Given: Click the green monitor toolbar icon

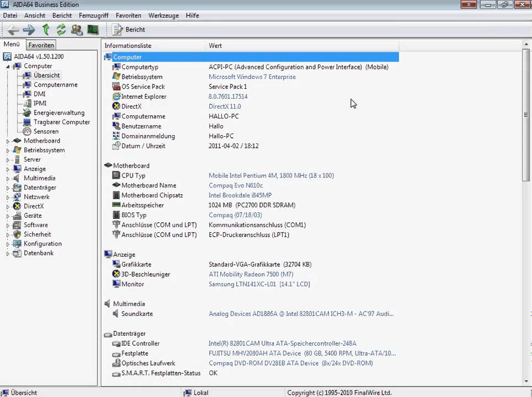Looking at the screenshot, I should pyautogui.click(x=93, y=30).
